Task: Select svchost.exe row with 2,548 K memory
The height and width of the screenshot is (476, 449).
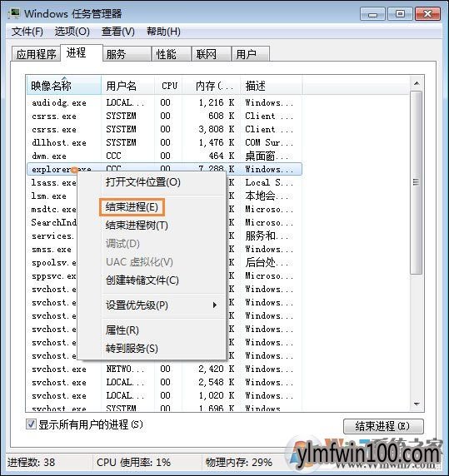Action: tap(164, 383)
